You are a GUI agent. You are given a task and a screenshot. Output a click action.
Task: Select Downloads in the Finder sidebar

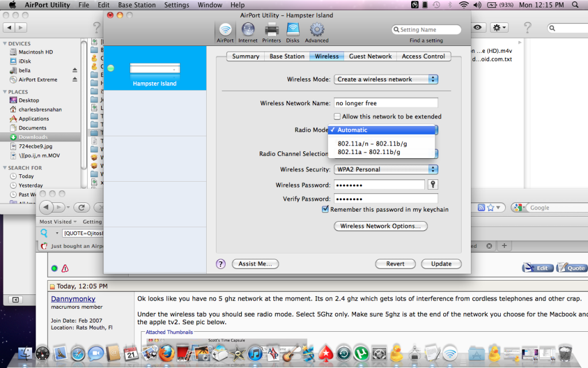(x=40, y=137)
